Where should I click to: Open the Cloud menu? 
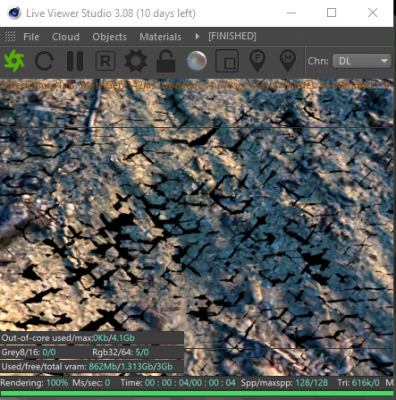[66, 37]
